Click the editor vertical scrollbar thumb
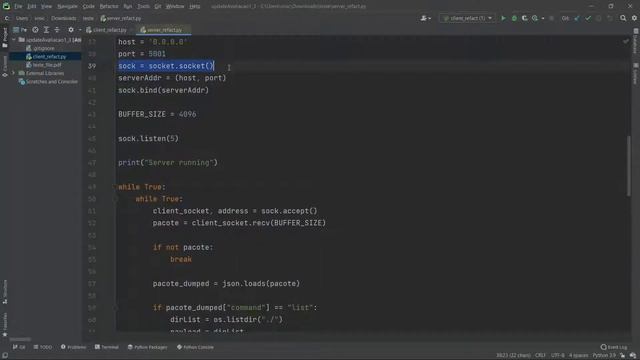Screen dimensions: 640x360 pos(629,165)
